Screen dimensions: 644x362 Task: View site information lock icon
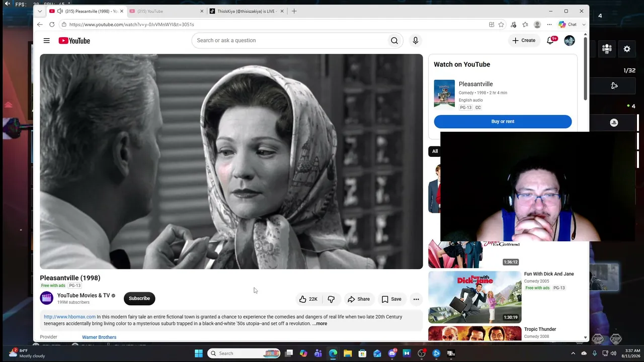pos(63,25)
